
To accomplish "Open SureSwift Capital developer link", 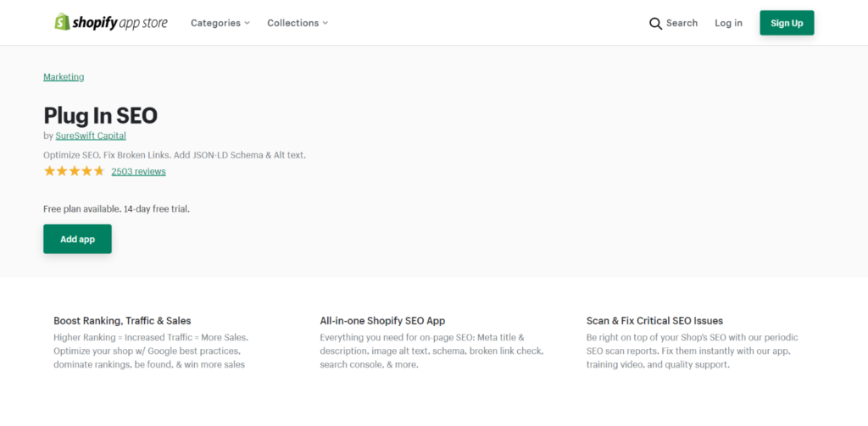I will pos(91,136).
